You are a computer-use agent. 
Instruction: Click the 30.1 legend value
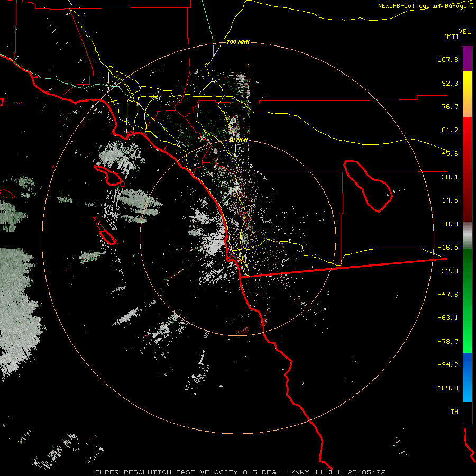[450, 177]
